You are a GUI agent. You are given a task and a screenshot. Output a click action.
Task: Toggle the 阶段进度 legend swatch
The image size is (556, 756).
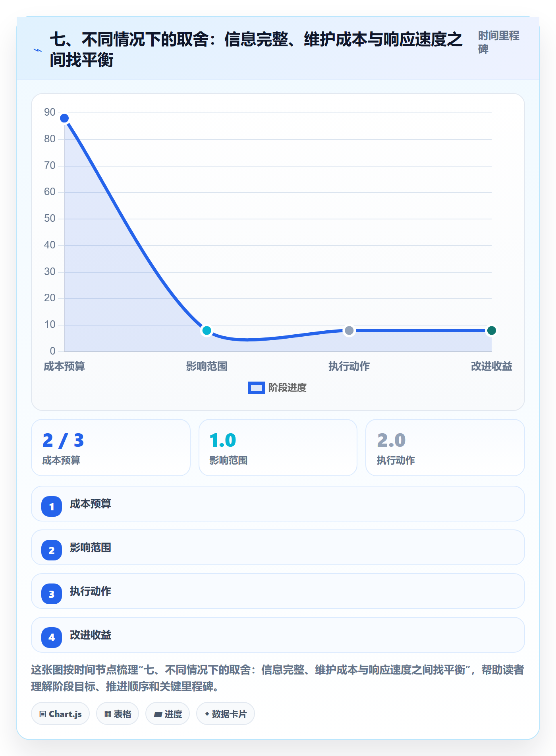(x=256, y=388)
